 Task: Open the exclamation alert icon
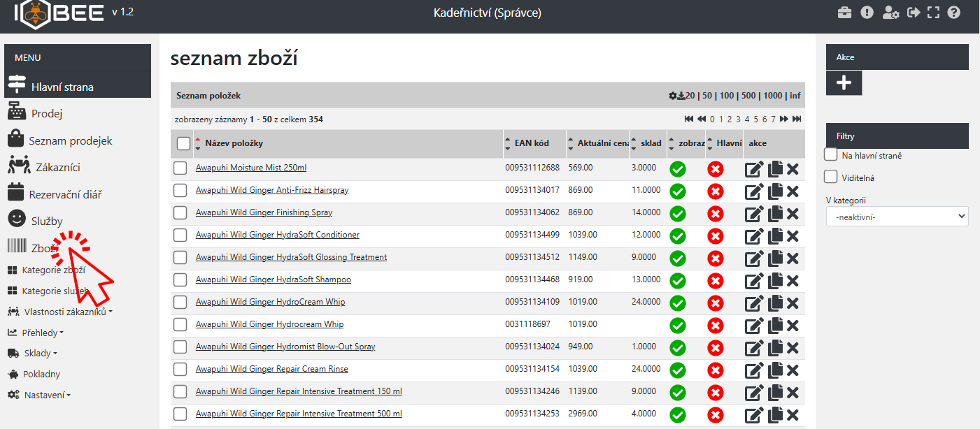(867, 13)
